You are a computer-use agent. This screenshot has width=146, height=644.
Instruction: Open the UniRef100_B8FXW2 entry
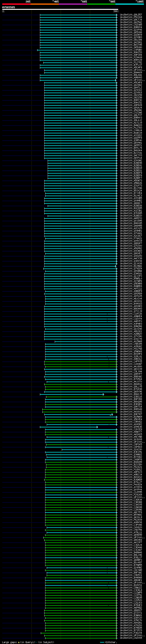[x=131, y=573]
